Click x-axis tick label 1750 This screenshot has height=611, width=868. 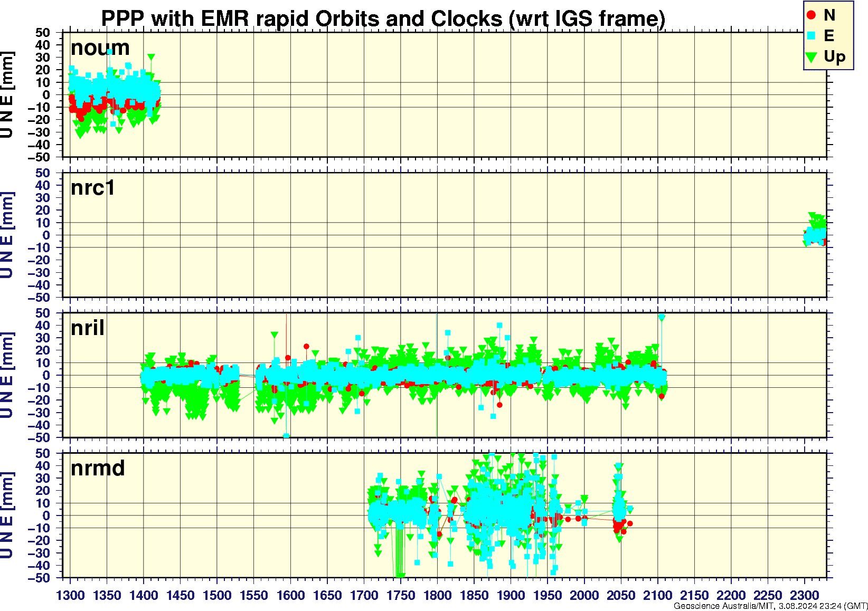pyautogui.click(x=401, y=595)
